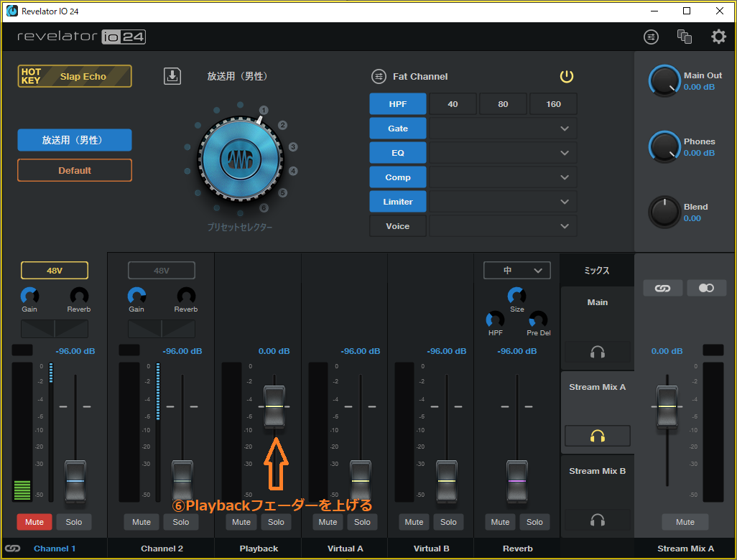The width and height of the screenshot is (737, 560).
Task: Click the Channel 1 Gain knob
Action: (29, 296)
